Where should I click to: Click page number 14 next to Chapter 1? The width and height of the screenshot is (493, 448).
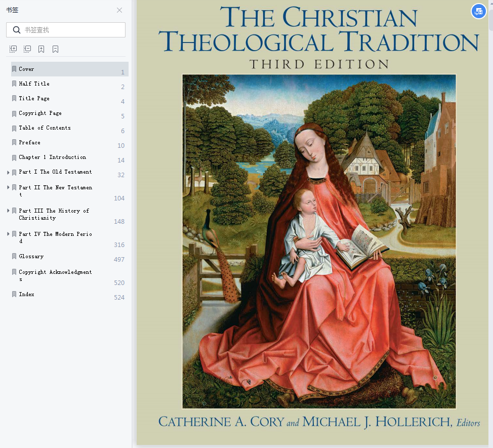pyautogui.click(x=121, y=160)
